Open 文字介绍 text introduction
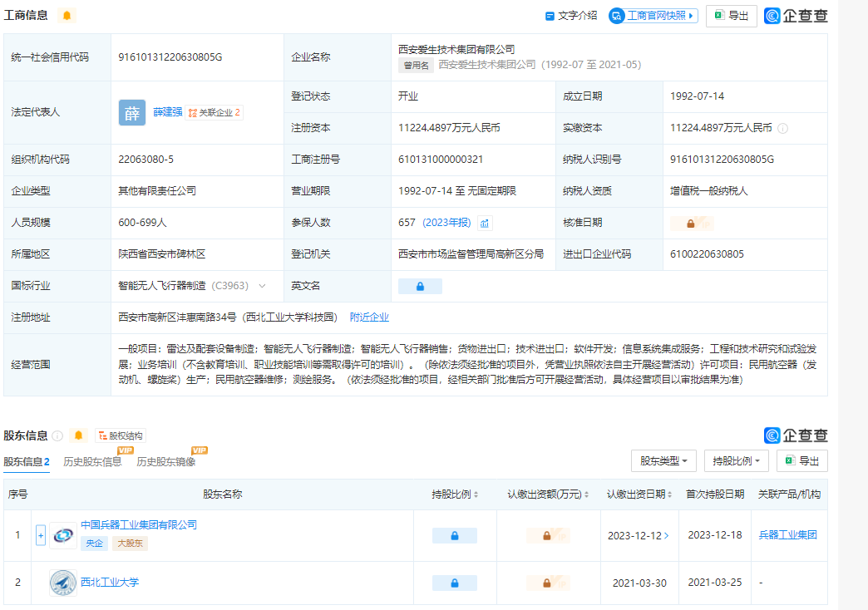This screenshot has width=868, height=610. point(571,16)
